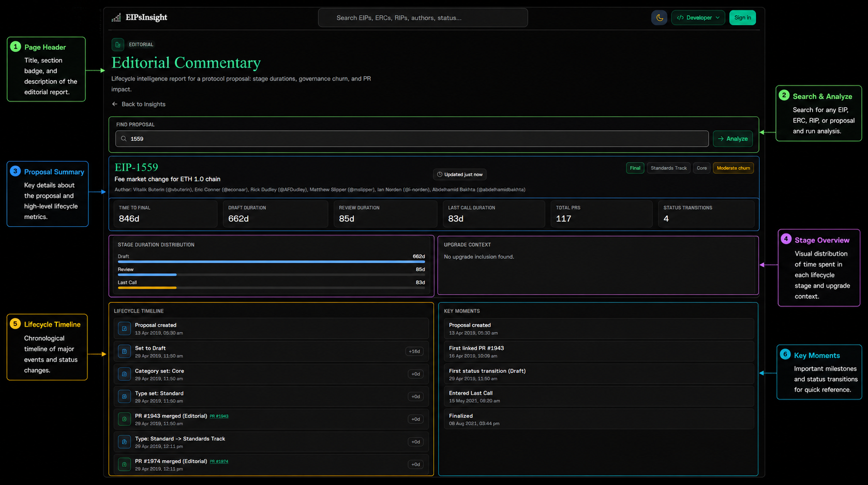Viewport: 868px width, 485px height.
Task: Open the PR #1943 link in timeline
Action: click(x=219, y=416)
